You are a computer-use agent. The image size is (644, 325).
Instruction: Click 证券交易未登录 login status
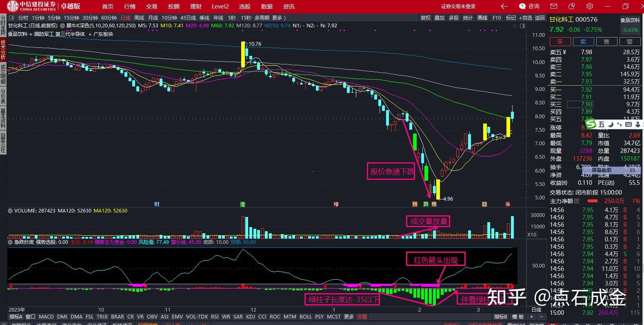pyautogui.click(x=458, y=6)
